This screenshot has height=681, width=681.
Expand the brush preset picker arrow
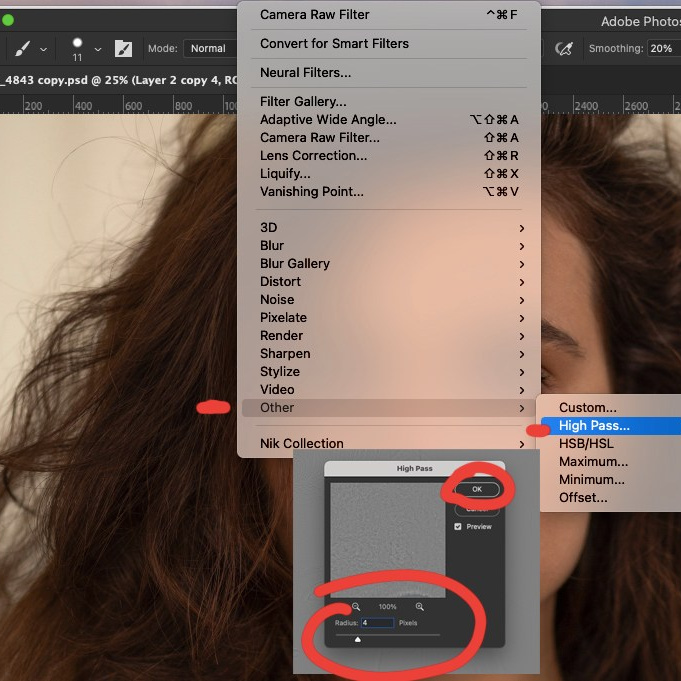click(x=98, y=50)
